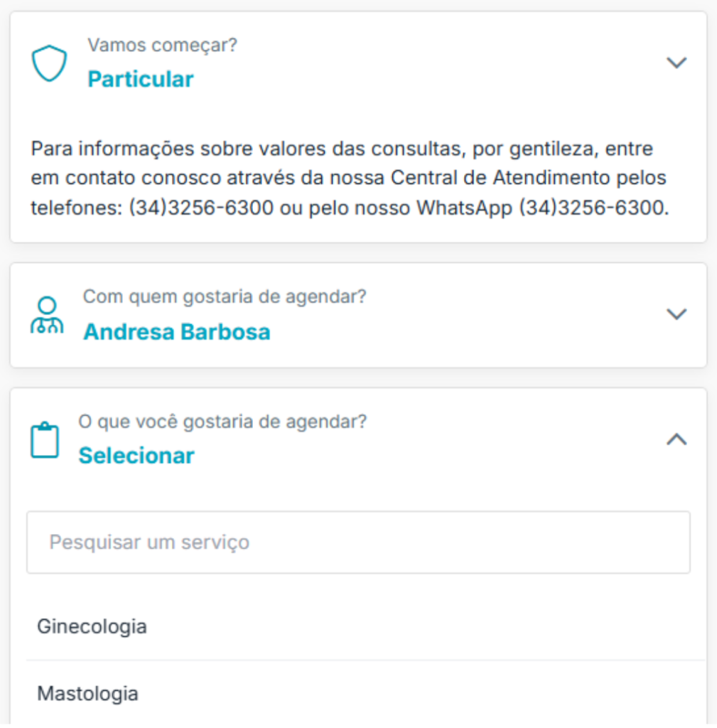Click the Andresa Barbosa professional name
This screenshot has width=717, height=728.
tap(177, 332)
